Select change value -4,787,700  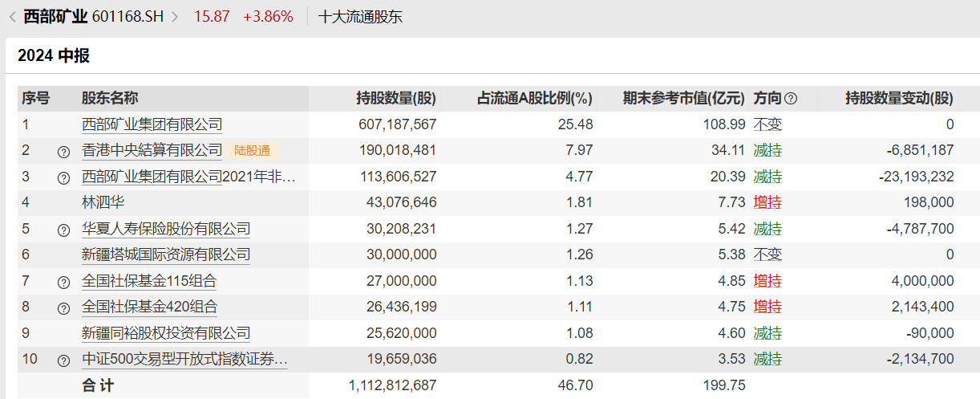[921, 229]
